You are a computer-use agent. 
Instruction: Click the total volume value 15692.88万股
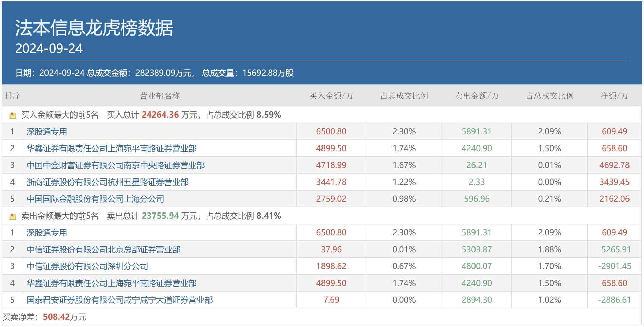(x=268, y=73)
